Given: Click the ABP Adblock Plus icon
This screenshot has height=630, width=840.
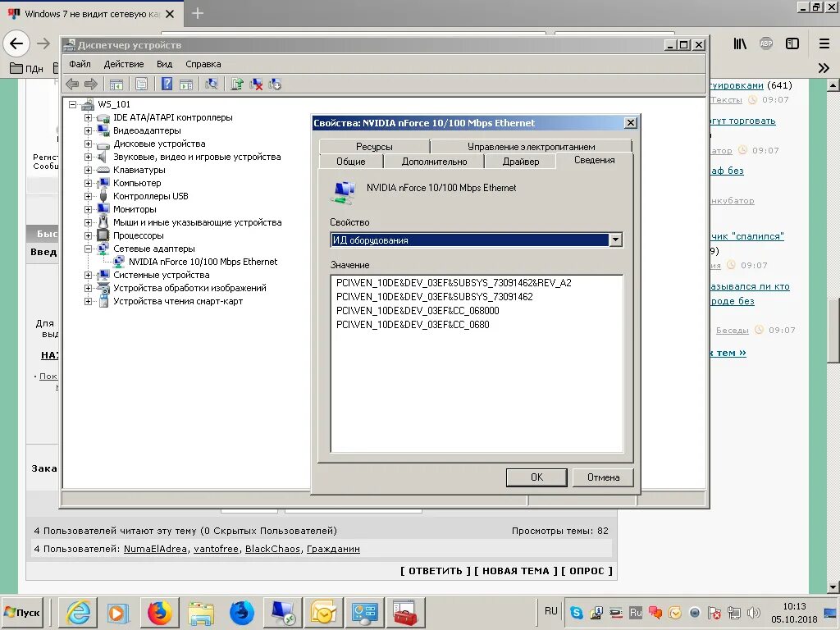Looking at the screenshot, I should point(766,43).
